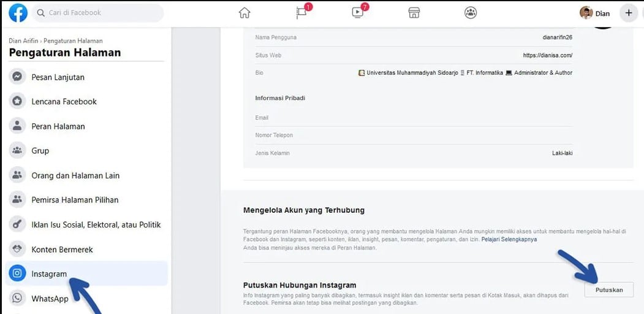Click the Nama Pengguna label
Image resolution: width=644 pixels, height=314 pixels.
click(x=276, y=37)
